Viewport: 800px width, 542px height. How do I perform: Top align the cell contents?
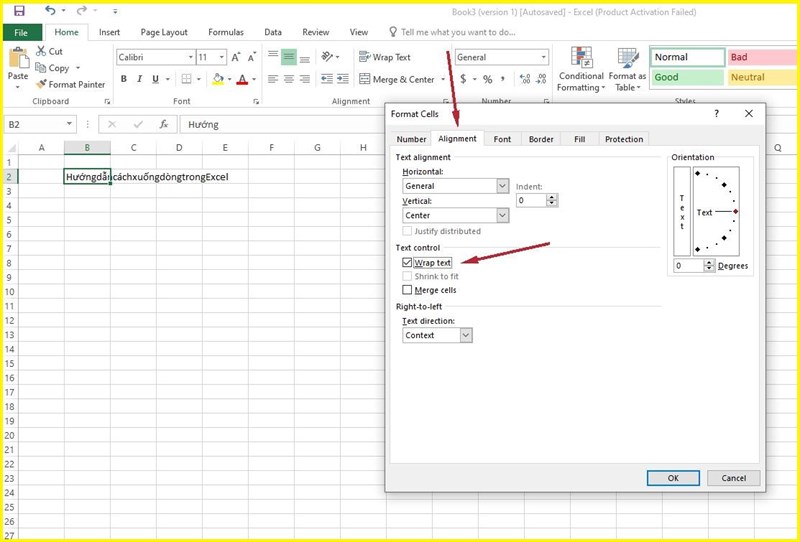(x=273, y=57)
